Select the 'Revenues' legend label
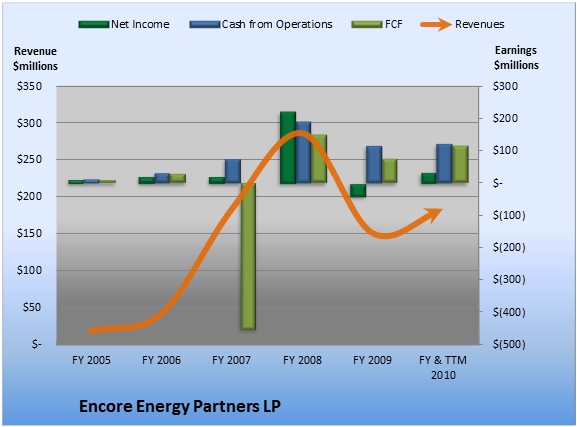The height and width of the screenshot is (427, 577). pyautogui.click(x=479, y=24)
